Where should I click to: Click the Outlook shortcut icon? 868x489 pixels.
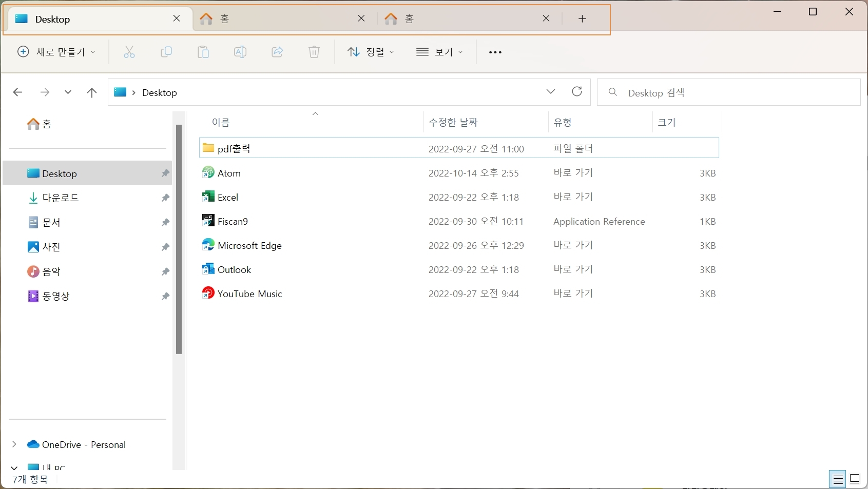pyautogui.click(x=208, y=268)
